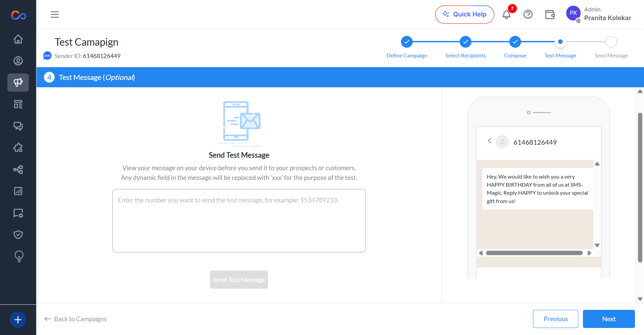Click the page scrollbar down arrow
Viewport: 644px width, 335px height.
[x=640, y=299]
